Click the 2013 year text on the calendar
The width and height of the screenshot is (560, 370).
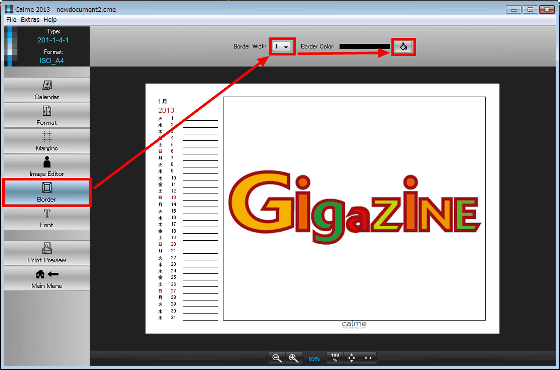pos(166,110)
